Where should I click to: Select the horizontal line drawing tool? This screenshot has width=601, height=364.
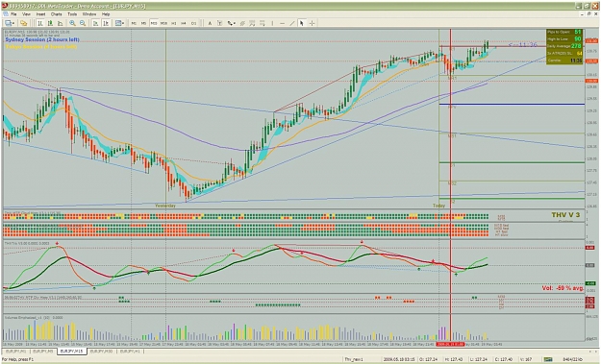point(282,23)
